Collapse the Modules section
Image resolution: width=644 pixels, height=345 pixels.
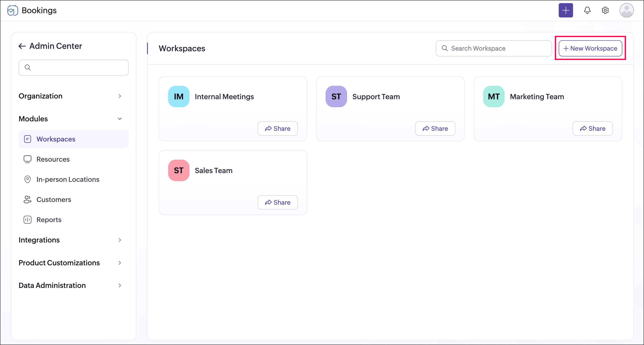click(x=120, y=119)
